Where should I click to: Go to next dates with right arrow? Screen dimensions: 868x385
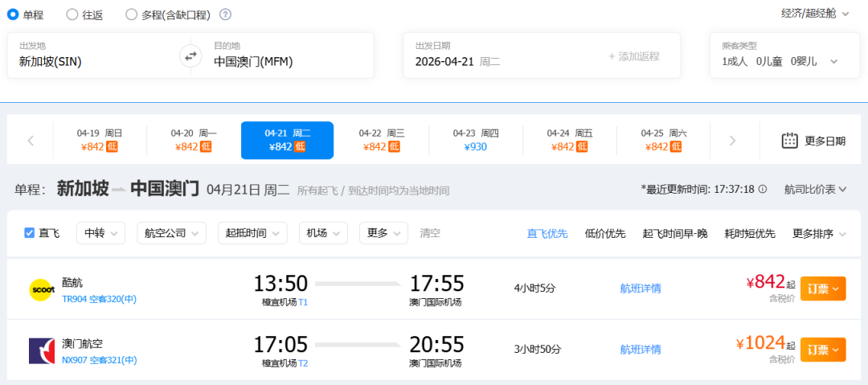pyautogui.click(x=732, y=141)
